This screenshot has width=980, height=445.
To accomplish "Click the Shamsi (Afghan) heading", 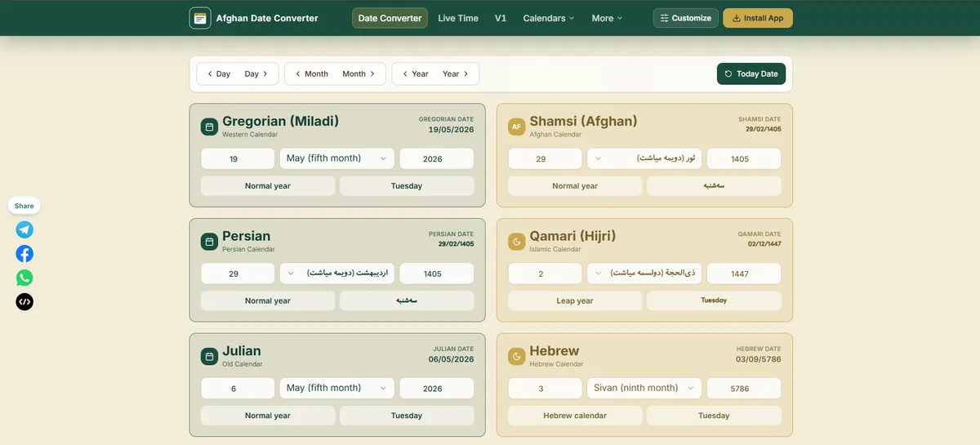I will [583, 121].
